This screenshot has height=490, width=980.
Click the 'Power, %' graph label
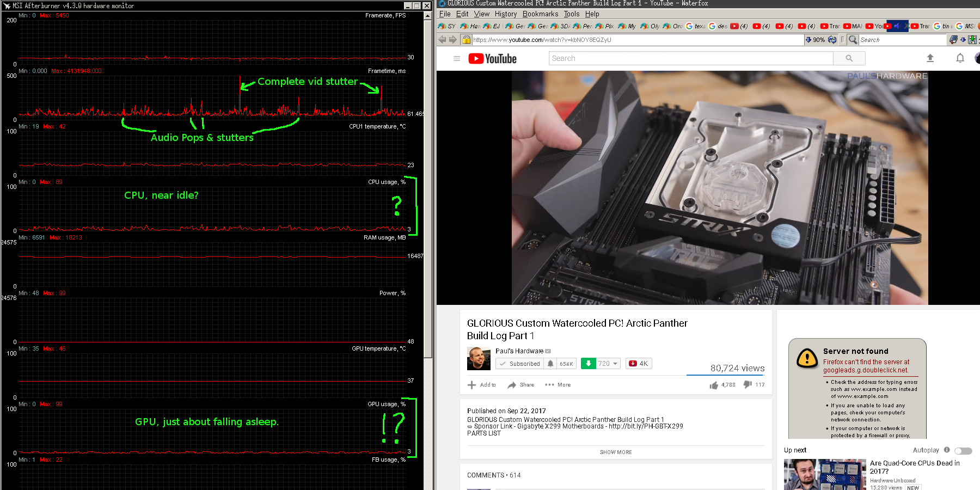393,293
